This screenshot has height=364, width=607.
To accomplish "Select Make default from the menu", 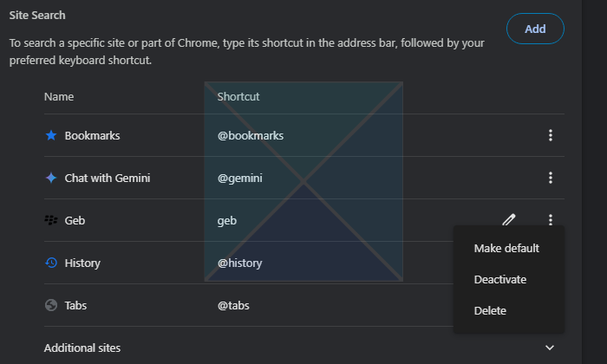I will (506, 249).
